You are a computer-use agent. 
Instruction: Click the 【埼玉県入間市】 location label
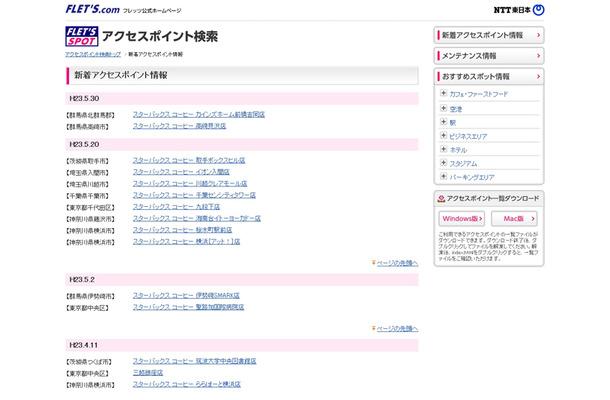88,173
